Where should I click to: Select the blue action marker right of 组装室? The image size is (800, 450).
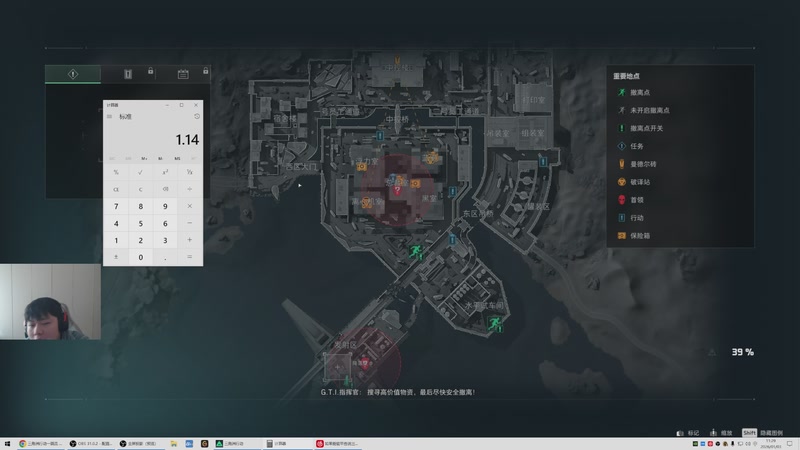tap(543, 162)
